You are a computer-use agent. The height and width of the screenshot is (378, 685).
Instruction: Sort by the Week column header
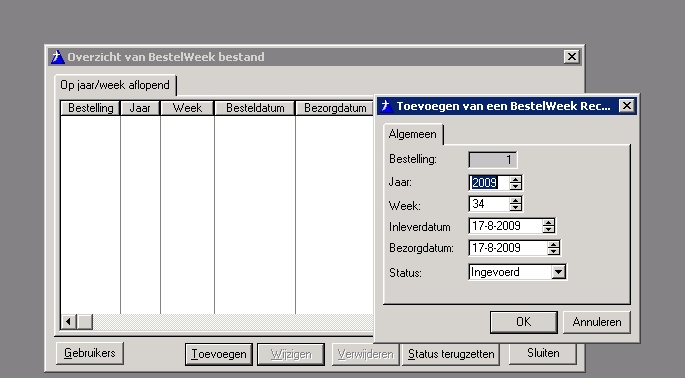pyautogui.click(x=187, y=108)
